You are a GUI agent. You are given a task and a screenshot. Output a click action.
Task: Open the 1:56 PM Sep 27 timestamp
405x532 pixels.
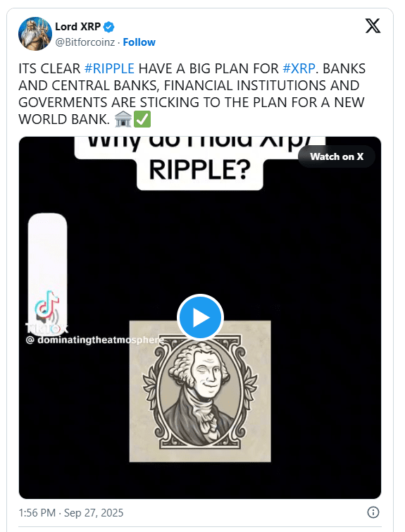pyautogui.click(x=71, y=513)
